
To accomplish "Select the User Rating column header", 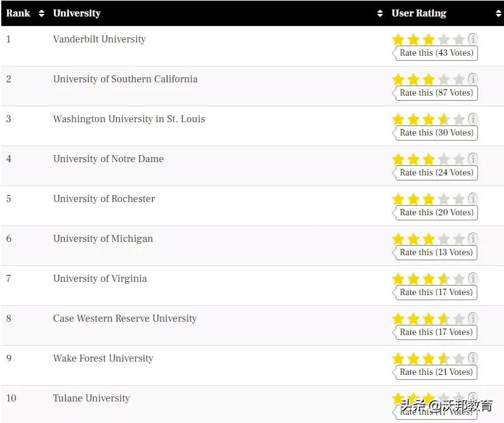I will (419, 13).
